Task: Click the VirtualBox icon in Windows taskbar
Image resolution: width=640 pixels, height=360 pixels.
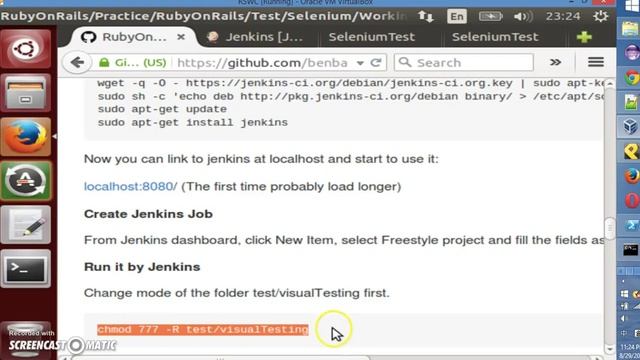Action: click(x=631, y=126)
